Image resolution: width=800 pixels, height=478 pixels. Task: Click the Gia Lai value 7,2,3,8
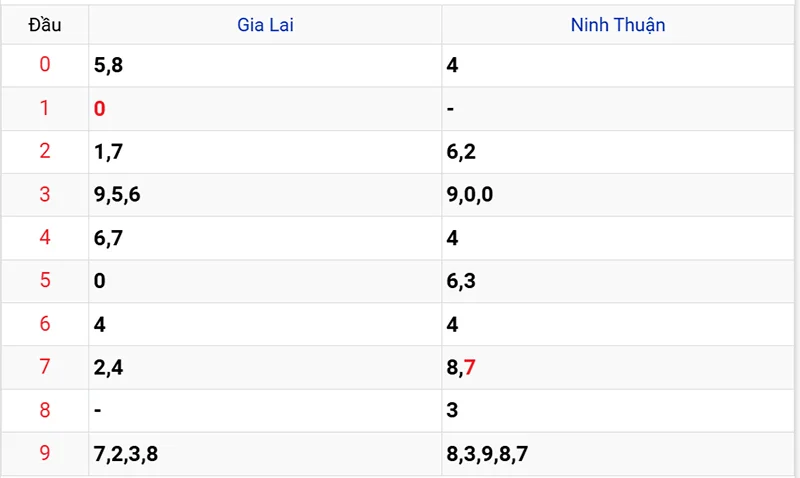(x=125, y=454)
